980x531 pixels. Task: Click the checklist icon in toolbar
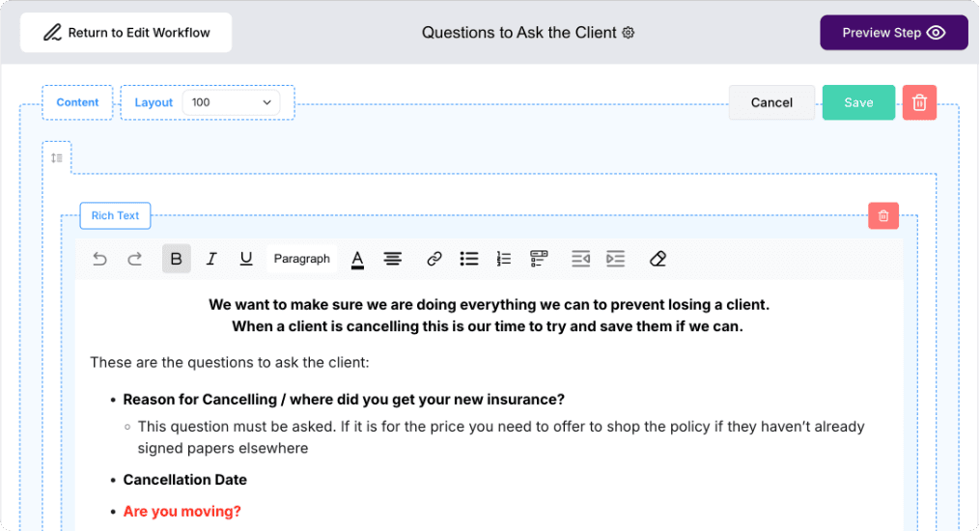(x=539, y=259)
